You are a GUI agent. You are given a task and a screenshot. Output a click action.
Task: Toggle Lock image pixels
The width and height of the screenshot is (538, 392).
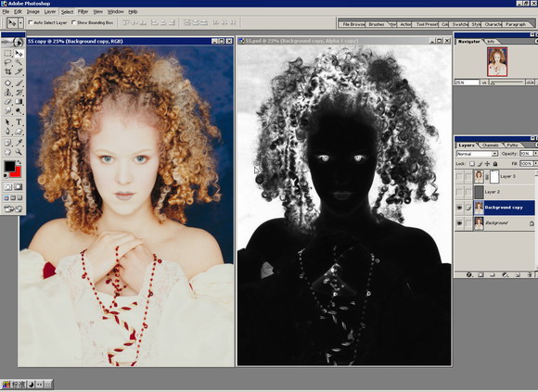click(x=480, y=164)
